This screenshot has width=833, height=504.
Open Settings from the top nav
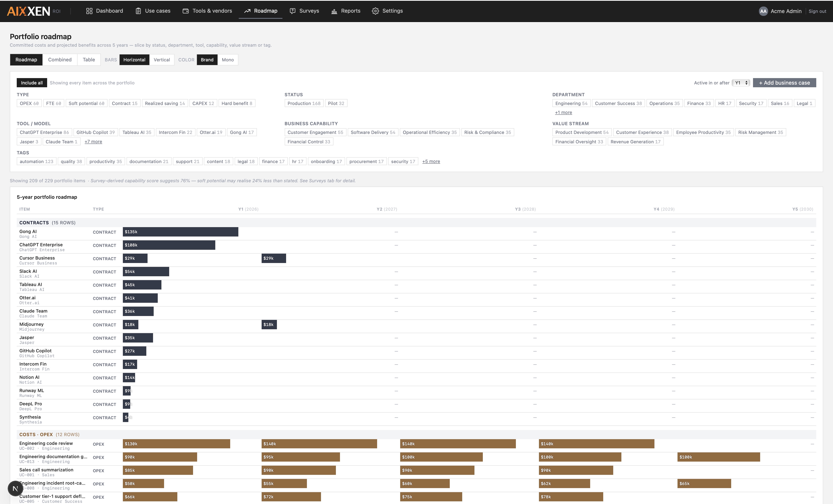point(388,11)
